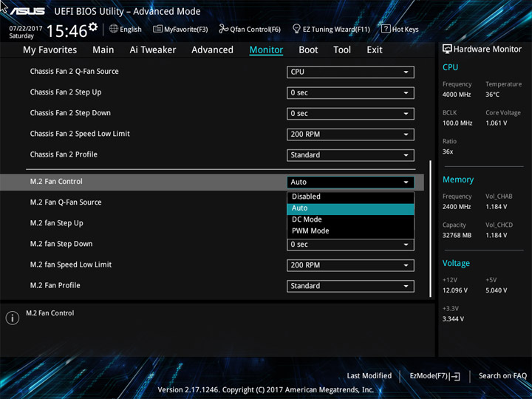Screen dimensions: 532x399
Task: Click the 100.0 MHz BCLK value
Action: pos(457,123)
